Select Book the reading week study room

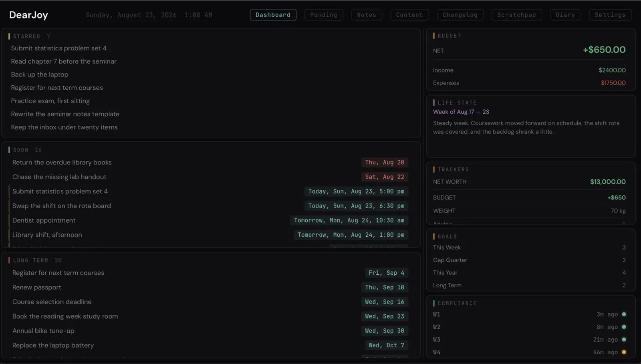[x=65, y=316]
